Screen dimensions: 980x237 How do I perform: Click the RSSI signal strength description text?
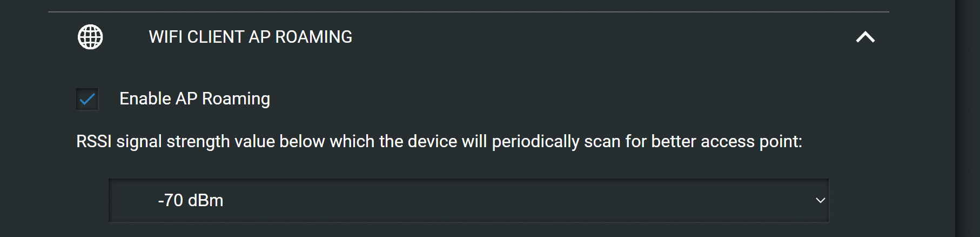[x=439, y=142]
